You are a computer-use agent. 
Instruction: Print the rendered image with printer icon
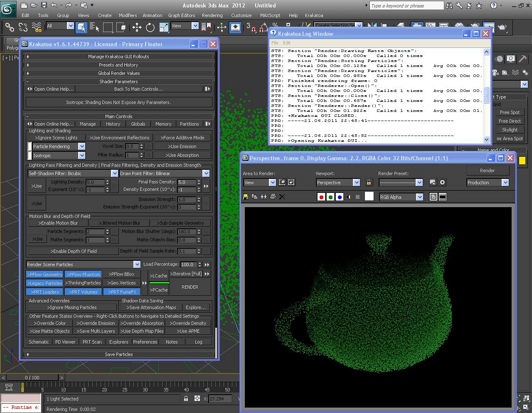[x=273, y=197]
